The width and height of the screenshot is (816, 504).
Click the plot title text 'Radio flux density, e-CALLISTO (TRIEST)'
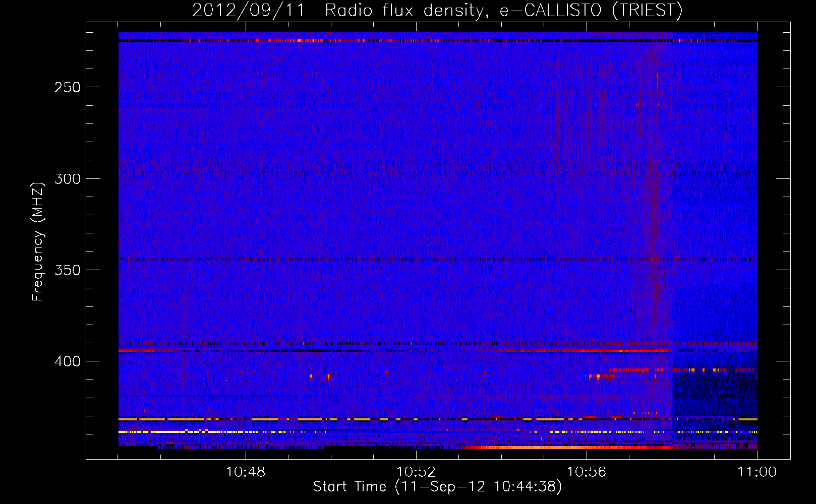(504, 10)
